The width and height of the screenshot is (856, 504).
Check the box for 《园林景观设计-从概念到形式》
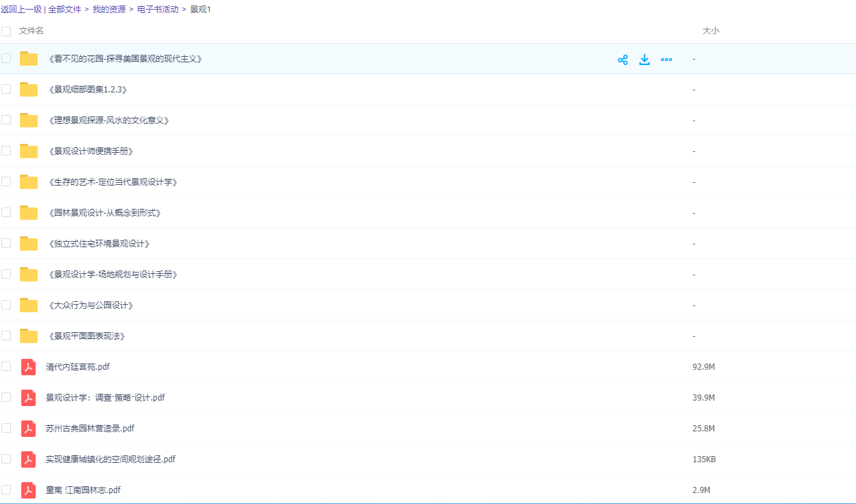(6, 212)
